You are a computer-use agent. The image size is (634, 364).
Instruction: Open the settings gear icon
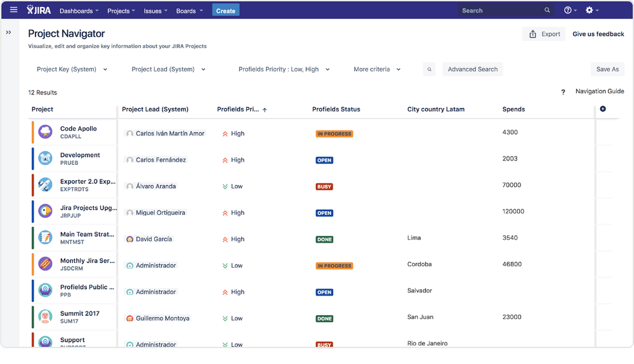[589, 10]
